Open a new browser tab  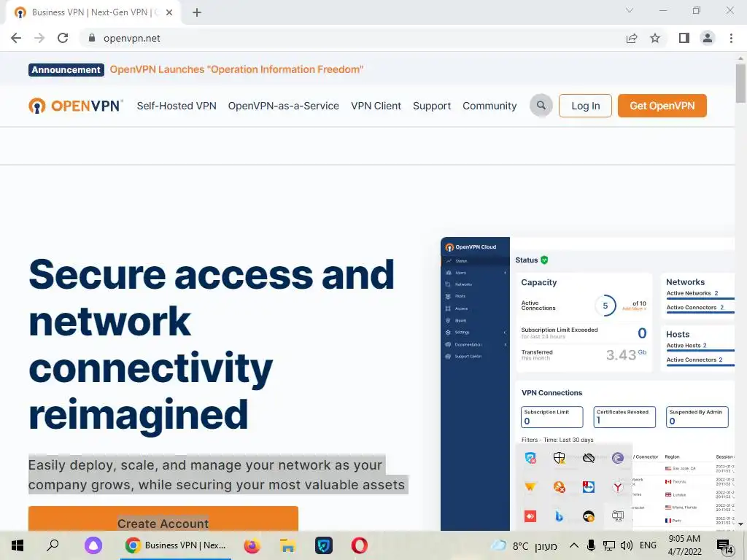pyautogui.click(x=197, y=12)
